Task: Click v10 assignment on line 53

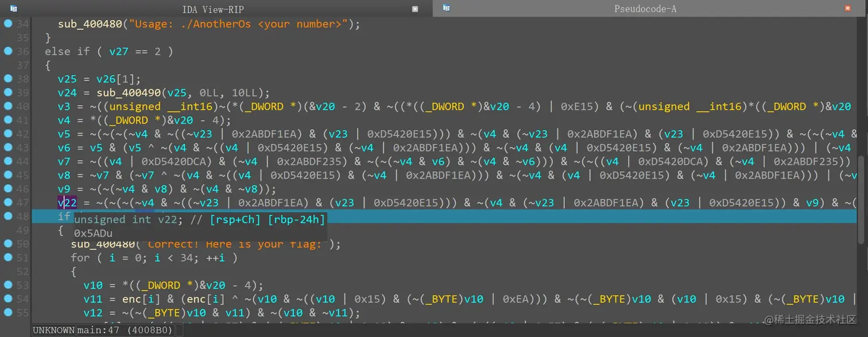Action: click(93, 285)
